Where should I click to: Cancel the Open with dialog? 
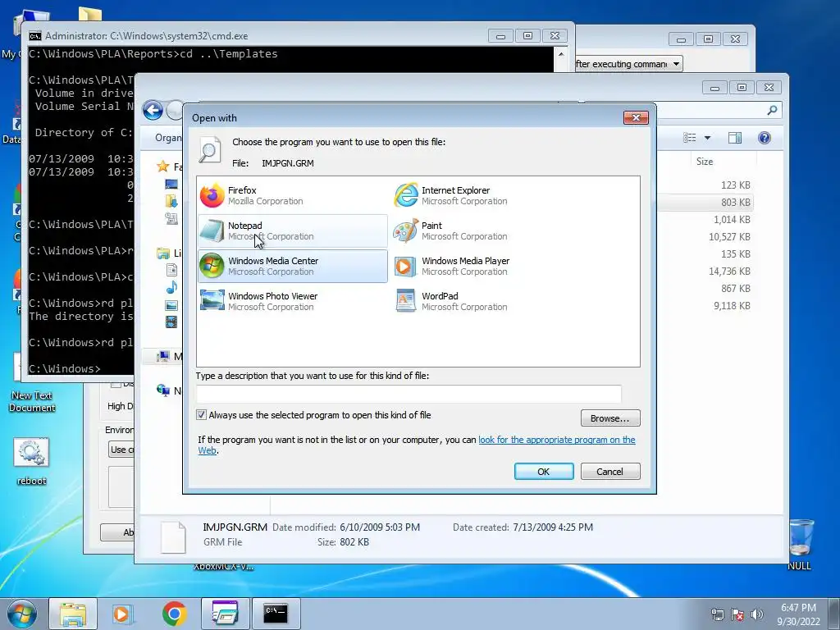tap(610, 472)
